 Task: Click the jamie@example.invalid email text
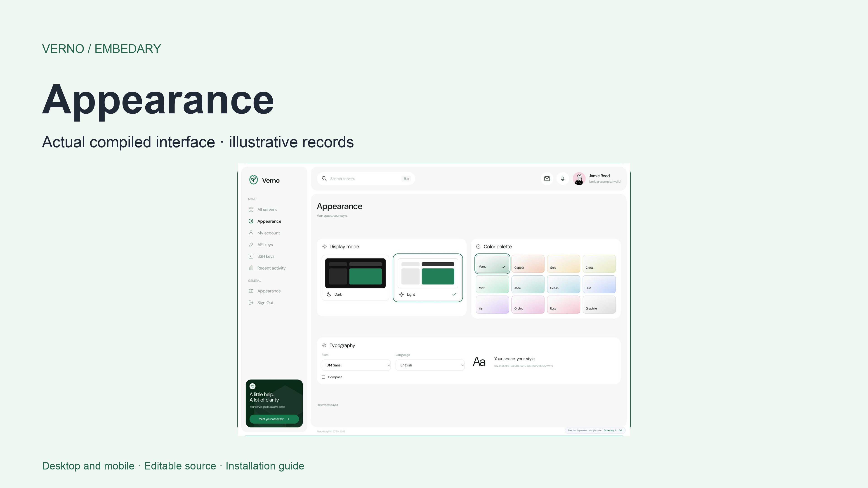pyautogui.click(x=604, y=182)
